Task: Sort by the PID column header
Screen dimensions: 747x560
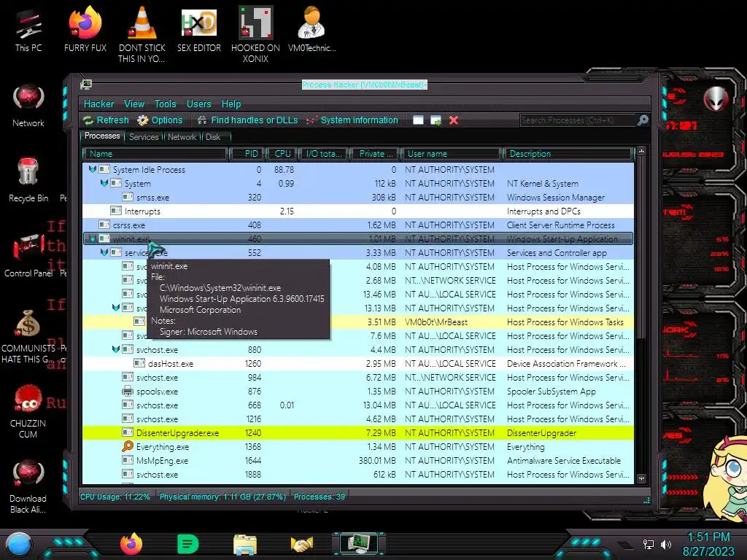Action: [x=247, y=154]
